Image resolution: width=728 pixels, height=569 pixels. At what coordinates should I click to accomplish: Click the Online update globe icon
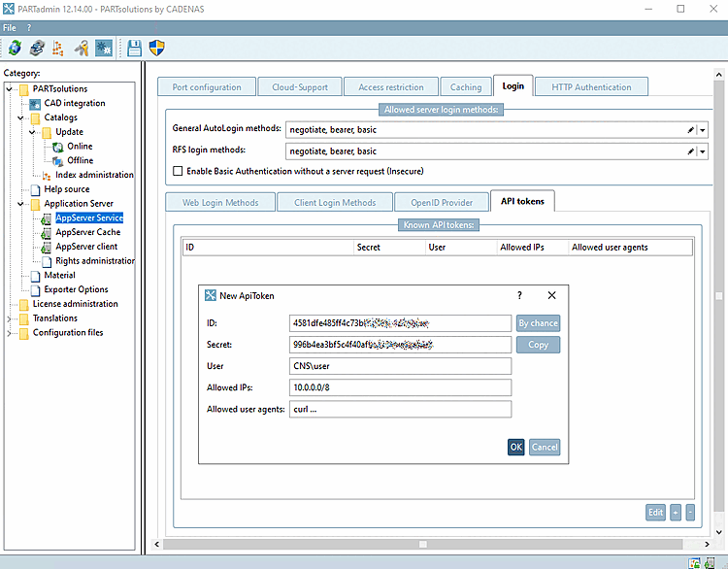coord(58,147)
